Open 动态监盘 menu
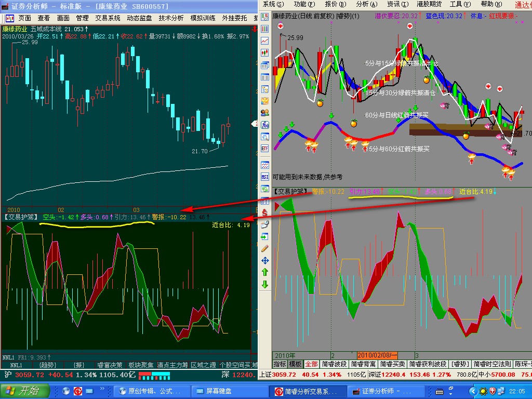The image size is (532, 399). 139,18
